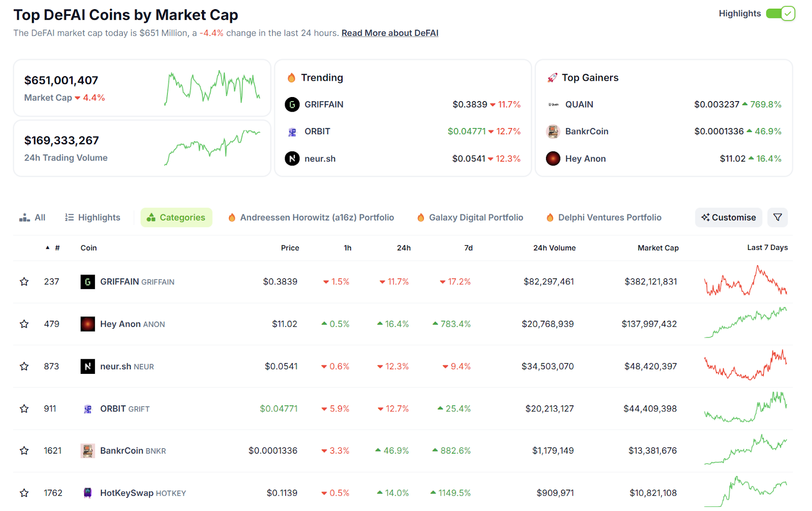Open HotKeySwap HOTKEY coin page
Screen dimensions: 812x511
[143, 493]
